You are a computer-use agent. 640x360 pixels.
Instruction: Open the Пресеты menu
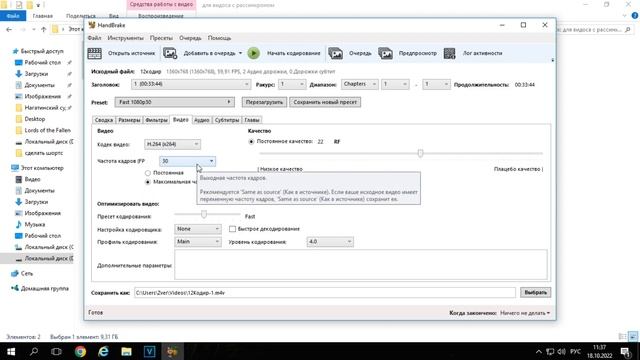161,38
